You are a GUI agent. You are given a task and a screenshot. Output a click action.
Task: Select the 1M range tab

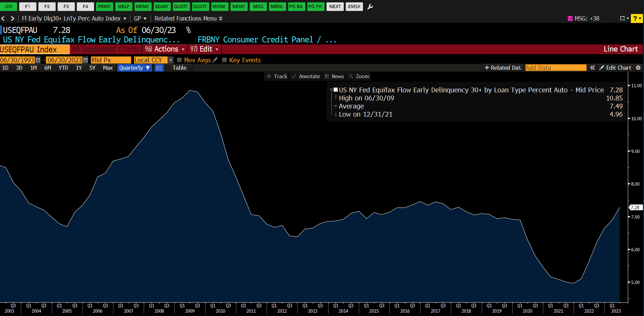[x=33, y=68]
